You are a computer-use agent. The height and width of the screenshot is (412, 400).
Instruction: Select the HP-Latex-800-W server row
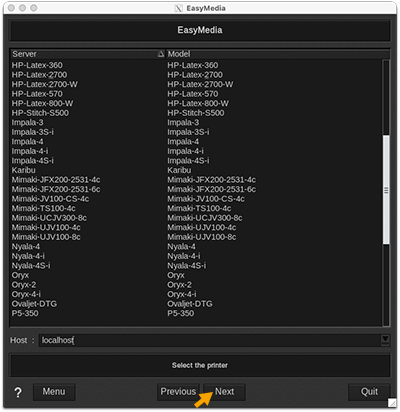point(42,103)
